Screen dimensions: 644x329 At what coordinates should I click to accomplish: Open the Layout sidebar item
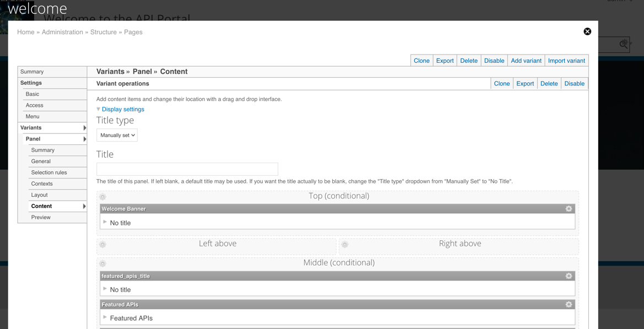(57, 195)
